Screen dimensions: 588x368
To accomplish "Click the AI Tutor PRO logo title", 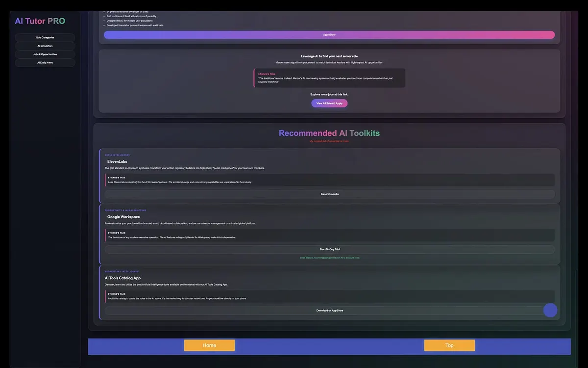I will point(40,21).
